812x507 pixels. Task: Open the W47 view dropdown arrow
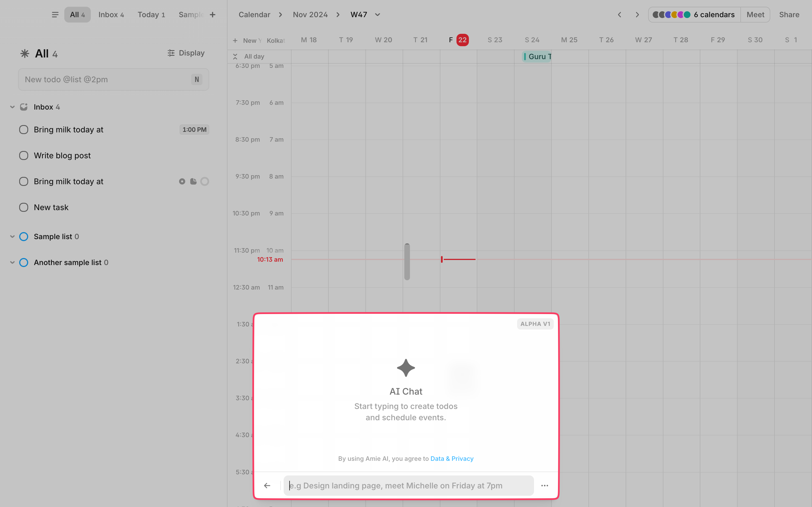click(378, 15)
